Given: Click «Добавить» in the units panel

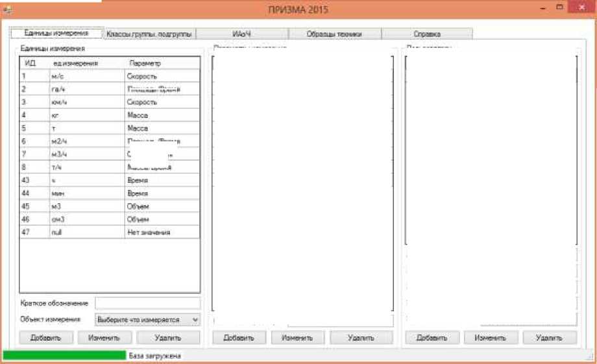Looking at the screenshot, I should [46, 338].
